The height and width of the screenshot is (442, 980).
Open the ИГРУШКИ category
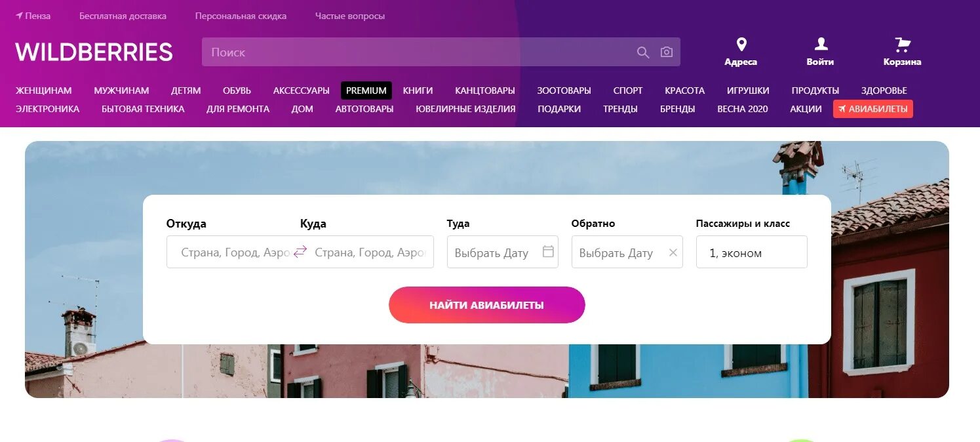[x=748, y=90]
